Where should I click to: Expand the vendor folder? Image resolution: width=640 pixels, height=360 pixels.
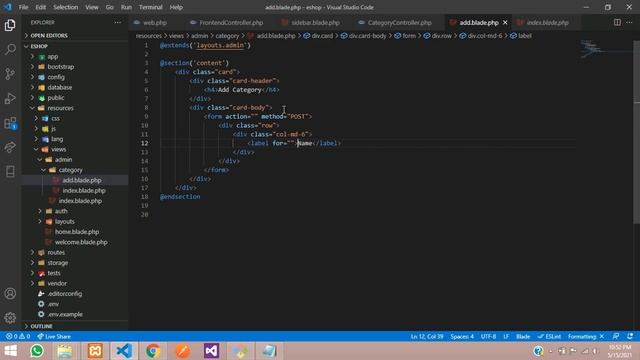point(57,283)
